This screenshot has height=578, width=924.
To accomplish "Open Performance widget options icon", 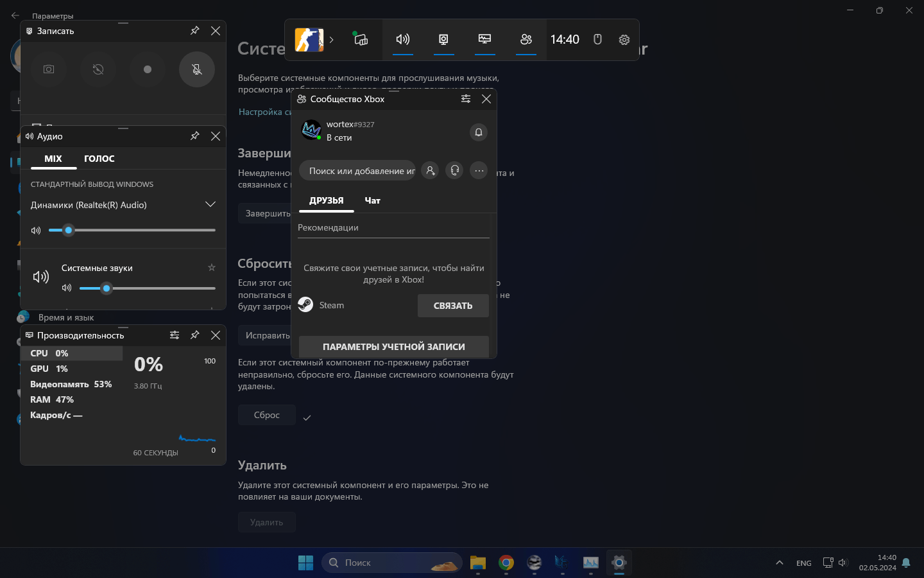I will (x=175, y=335).
